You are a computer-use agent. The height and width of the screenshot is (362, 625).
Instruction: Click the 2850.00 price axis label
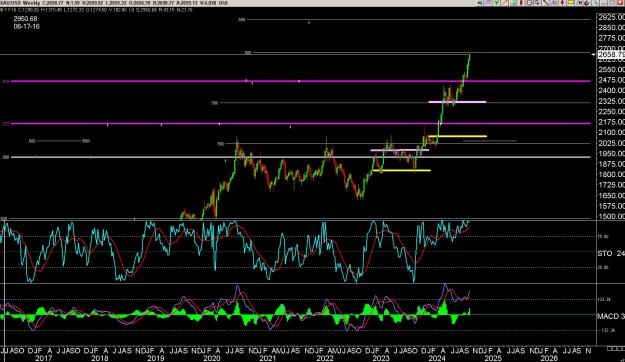611,28
